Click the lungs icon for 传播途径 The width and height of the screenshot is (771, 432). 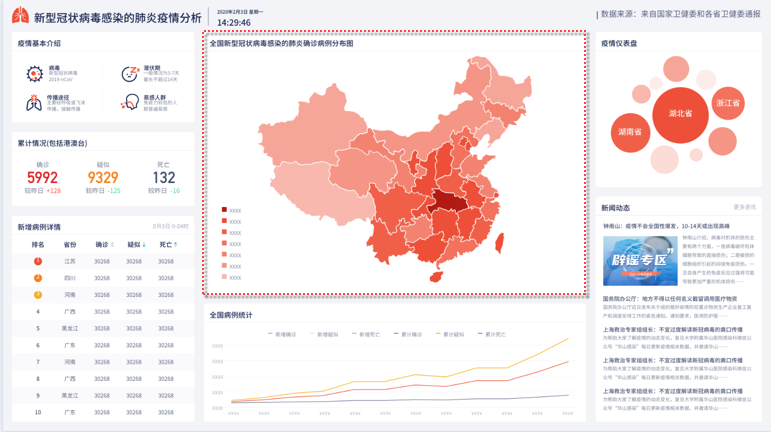pos(34,103)
